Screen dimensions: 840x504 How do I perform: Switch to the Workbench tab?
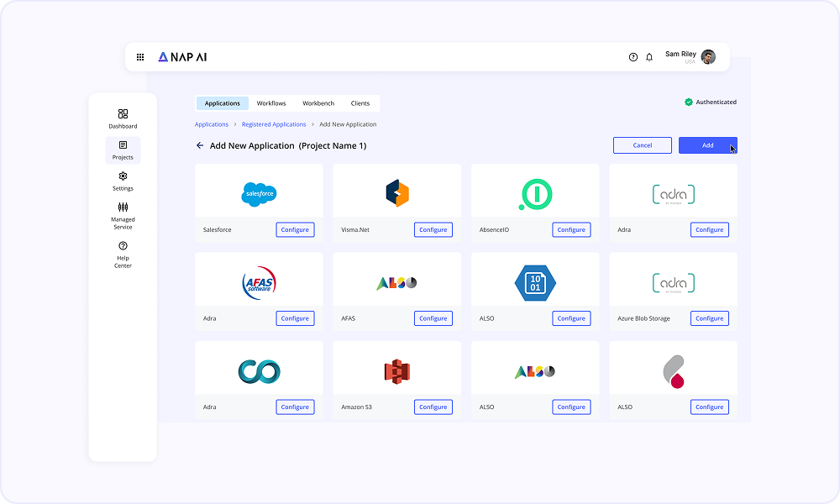point(318,103)
